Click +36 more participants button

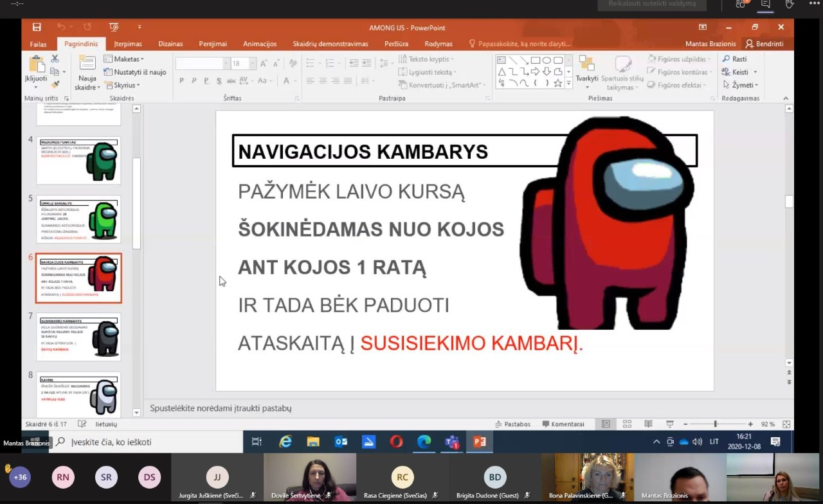(x=20, y=477)
